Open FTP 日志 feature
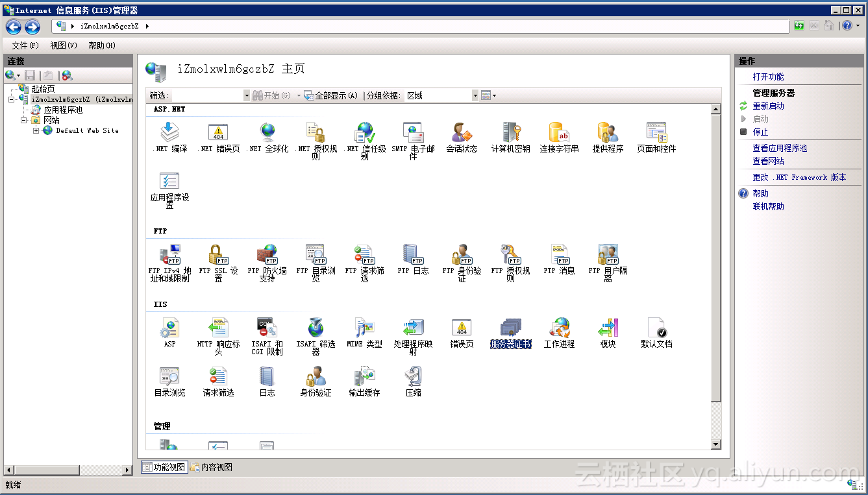The height and width of the screenshot is (495, 868). pos(413,259)
